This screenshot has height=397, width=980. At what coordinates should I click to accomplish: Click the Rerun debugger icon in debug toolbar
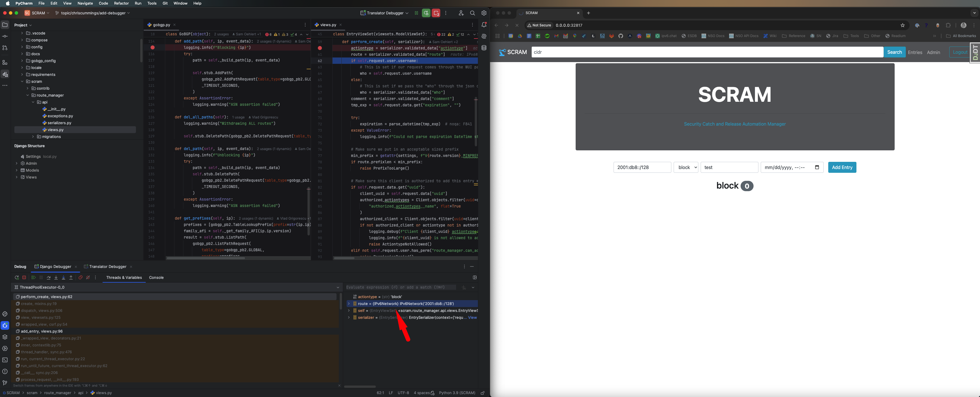17,277
